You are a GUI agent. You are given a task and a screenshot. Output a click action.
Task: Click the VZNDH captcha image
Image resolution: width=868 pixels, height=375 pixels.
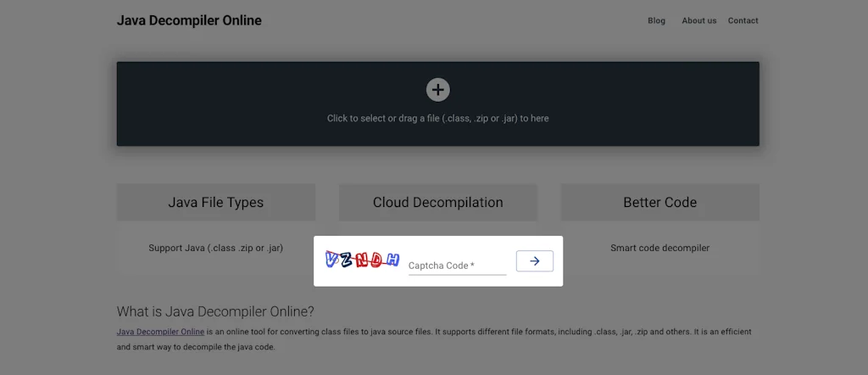(362, 260)
